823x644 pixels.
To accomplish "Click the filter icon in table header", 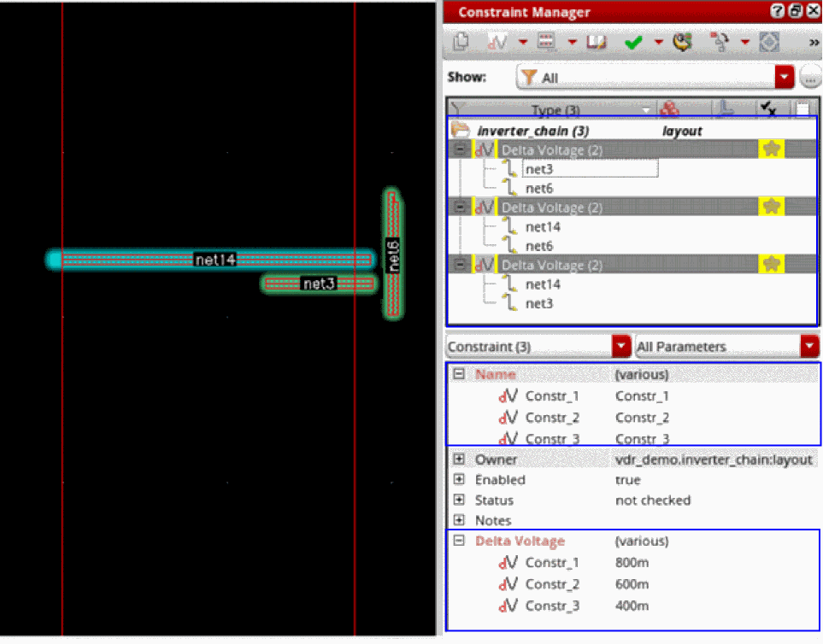I will tap(456, 109).
